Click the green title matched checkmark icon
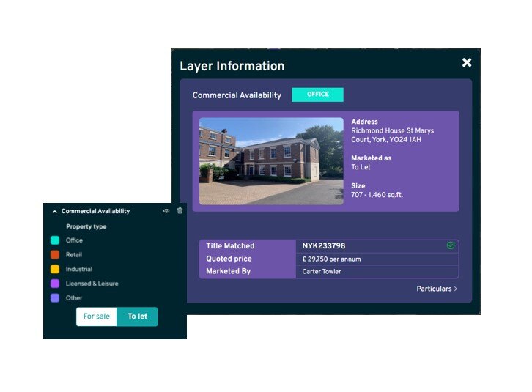Screen dimensions: 532x392 (451, 246)
